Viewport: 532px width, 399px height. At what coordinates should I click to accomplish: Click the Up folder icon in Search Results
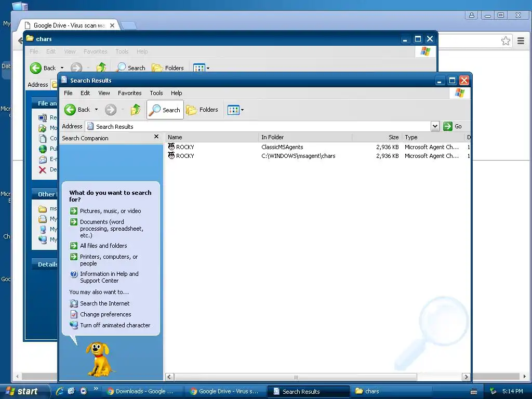(136, 110)
